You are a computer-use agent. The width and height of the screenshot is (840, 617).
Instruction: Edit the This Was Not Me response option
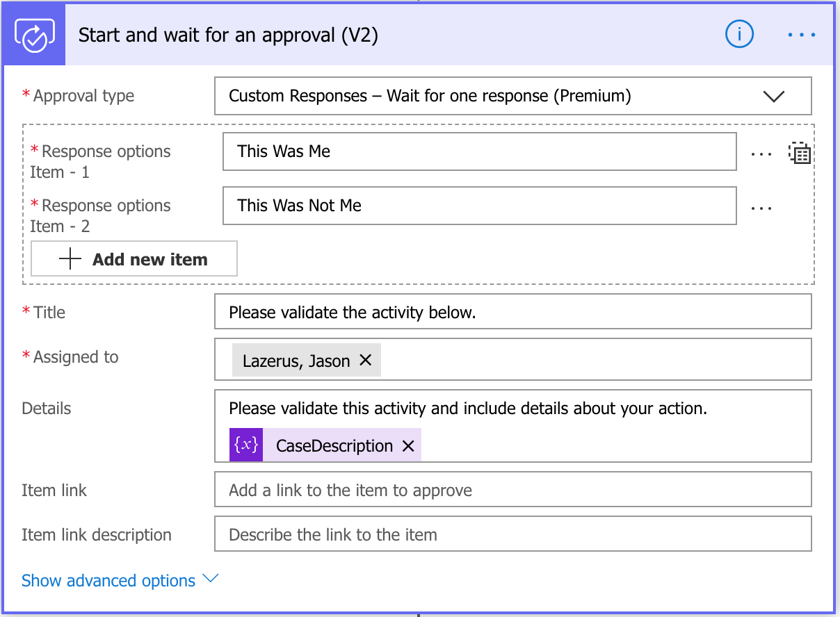point(480,206)
